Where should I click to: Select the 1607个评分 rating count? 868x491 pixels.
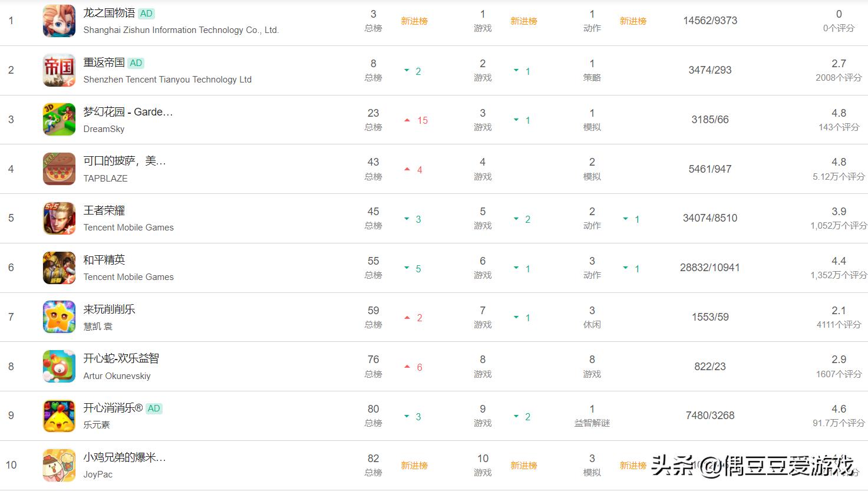tap(839, 374)
